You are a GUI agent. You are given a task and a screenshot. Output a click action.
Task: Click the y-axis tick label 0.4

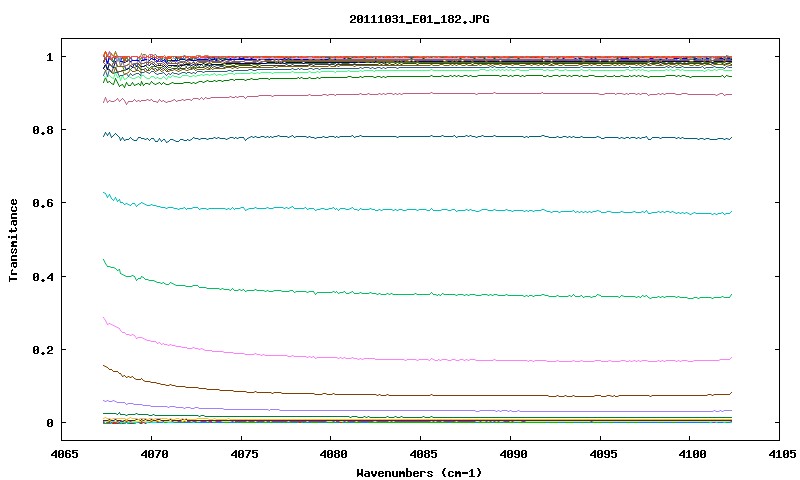point(43,276)
